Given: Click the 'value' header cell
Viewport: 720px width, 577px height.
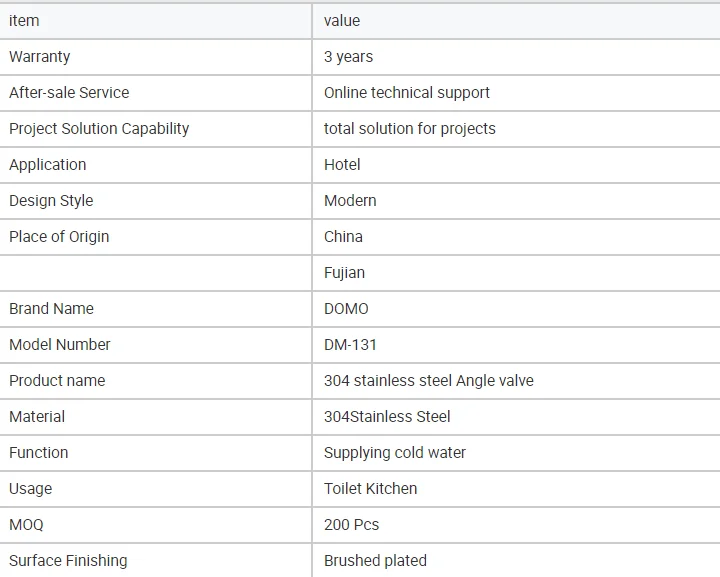Looking at the screenshot, I should coord(342,21).
